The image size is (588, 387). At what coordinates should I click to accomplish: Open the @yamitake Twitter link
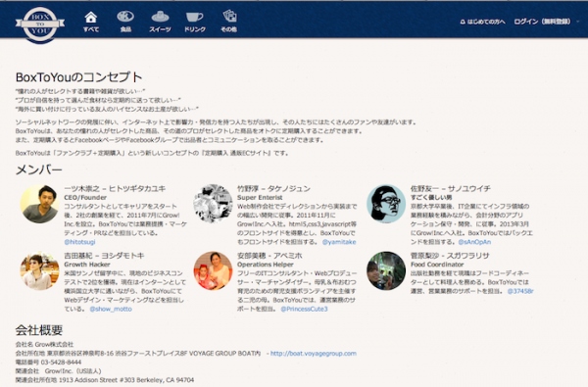(339, 242)
